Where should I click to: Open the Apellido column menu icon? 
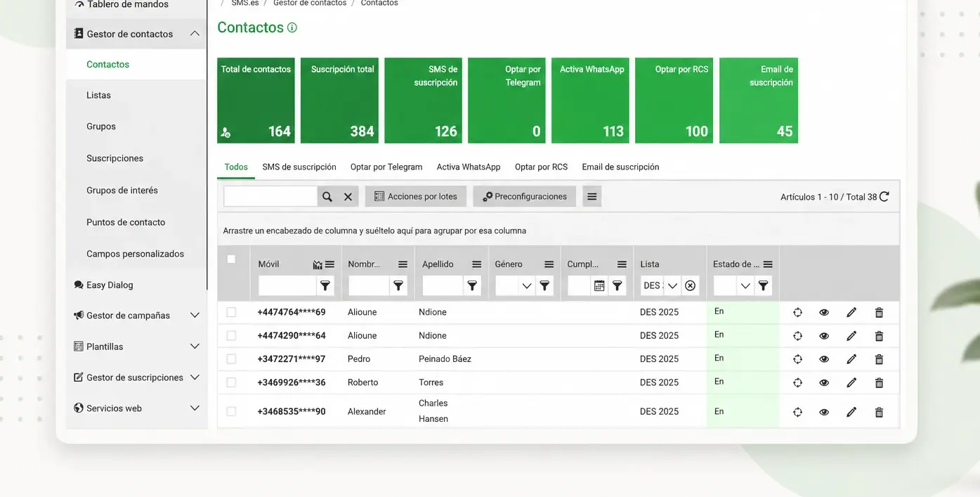(x=477, y=264)
